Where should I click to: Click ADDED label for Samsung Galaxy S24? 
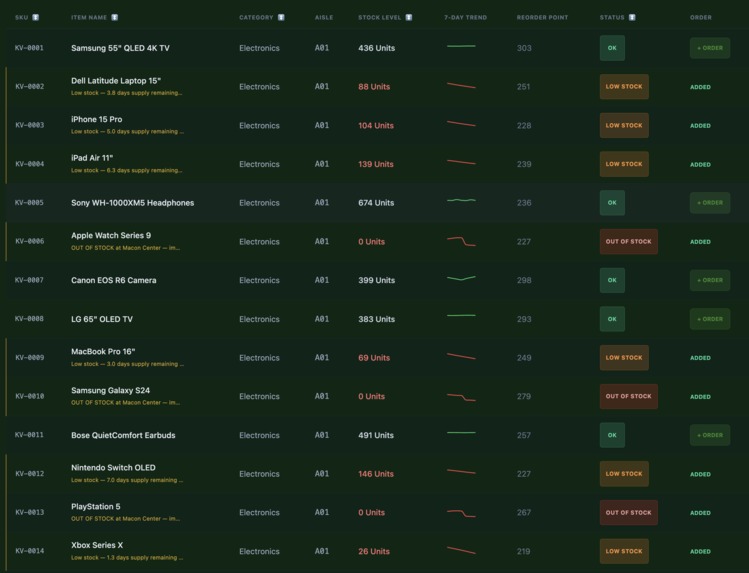[x=700, y=396]
